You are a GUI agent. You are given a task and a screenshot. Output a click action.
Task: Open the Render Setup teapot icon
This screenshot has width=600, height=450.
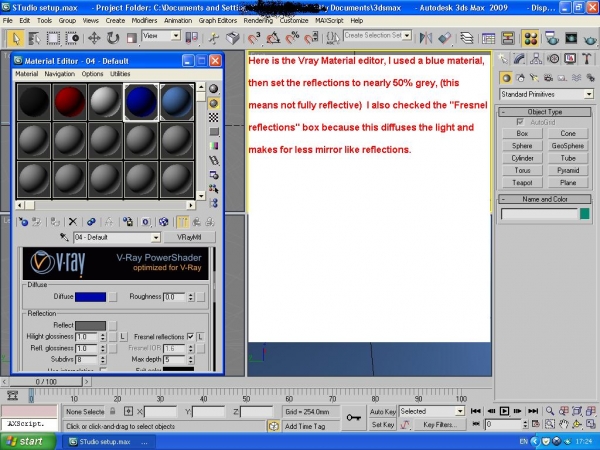[x=551, y=38]
